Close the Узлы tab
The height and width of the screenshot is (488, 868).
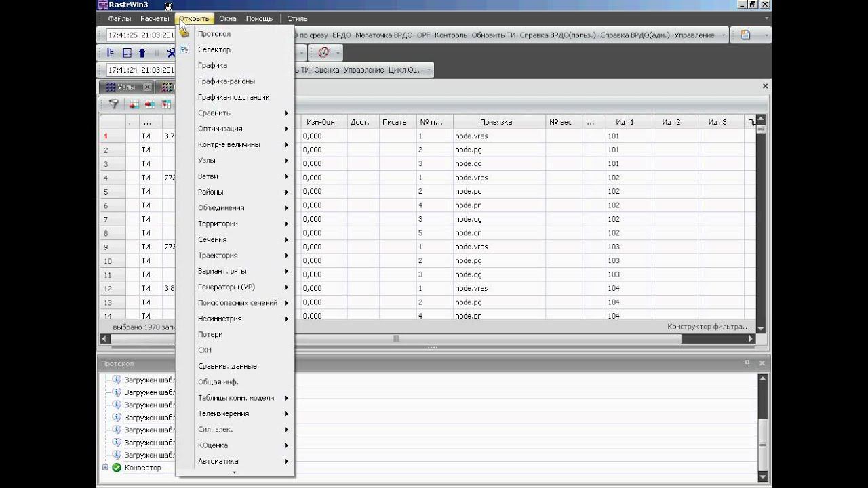click(147, 87)
